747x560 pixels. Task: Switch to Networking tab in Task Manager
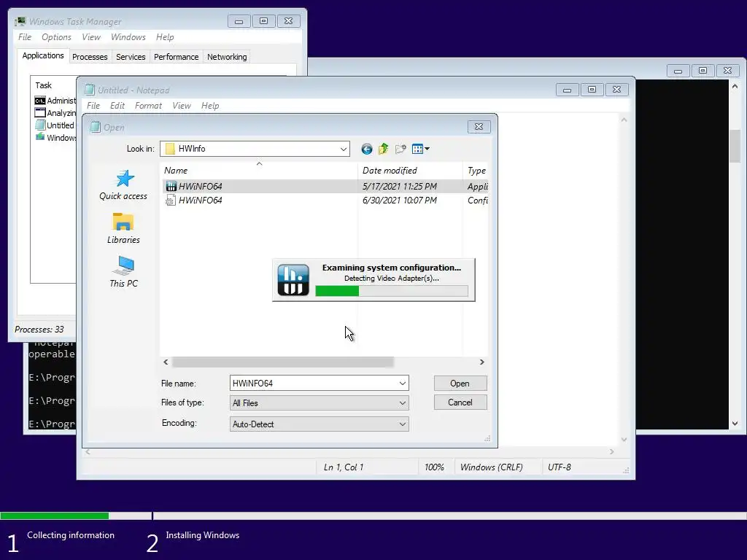point(227,57)
